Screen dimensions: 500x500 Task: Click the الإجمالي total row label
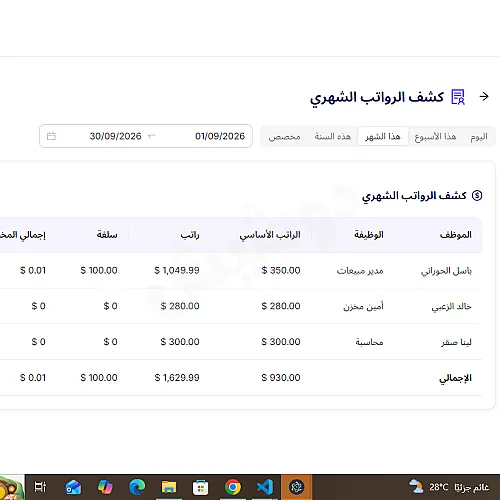click(x=455, y=378)
